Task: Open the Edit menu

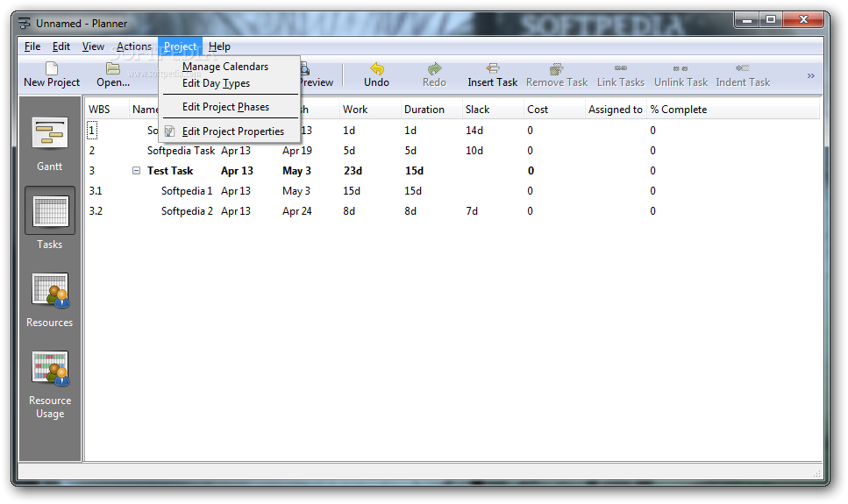Action: pyautogui.click(x=61, y=46)
